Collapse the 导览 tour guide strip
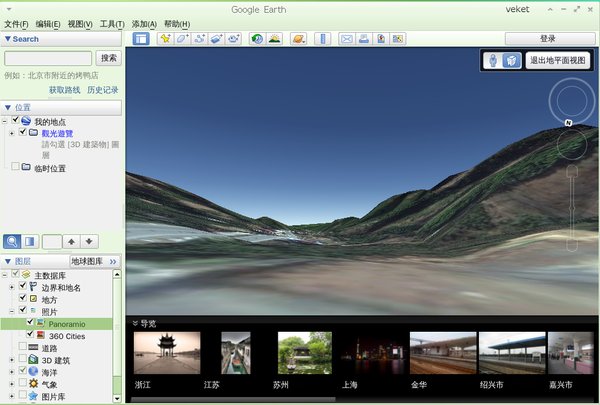 [x=135, y=323]
